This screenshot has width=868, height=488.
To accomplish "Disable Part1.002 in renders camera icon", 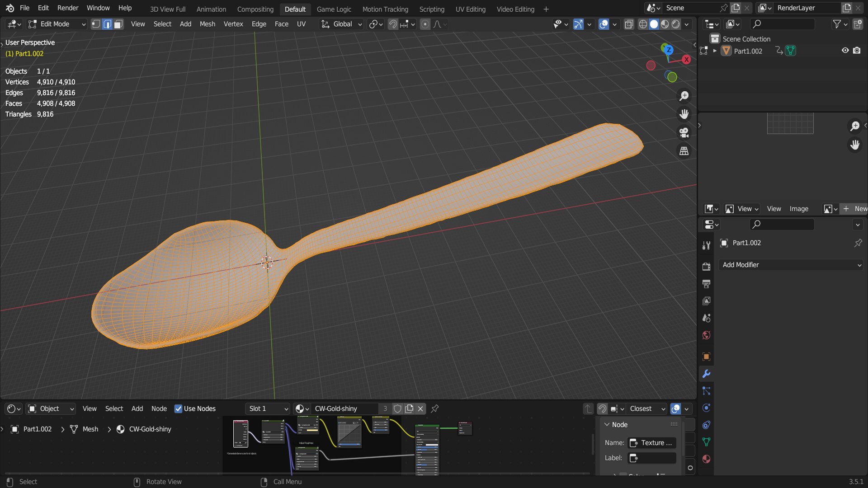I will [x=857, y=51].
